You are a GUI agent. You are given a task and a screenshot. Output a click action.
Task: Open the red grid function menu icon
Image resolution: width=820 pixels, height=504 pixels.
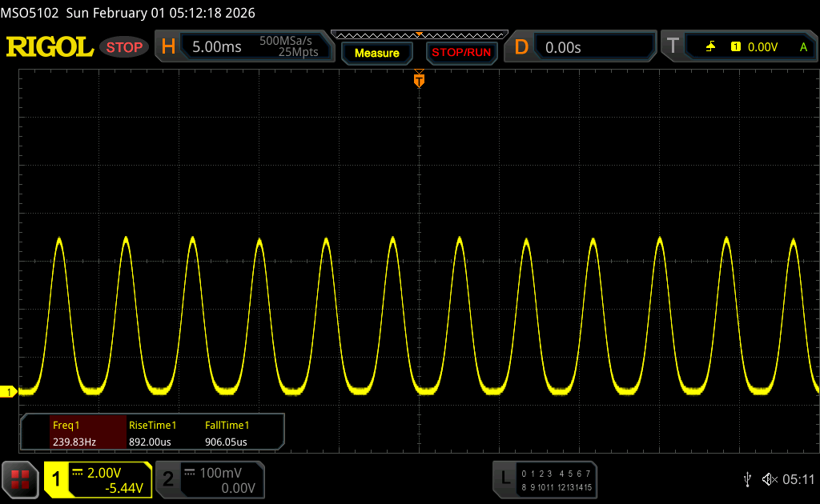pos(20,479)
